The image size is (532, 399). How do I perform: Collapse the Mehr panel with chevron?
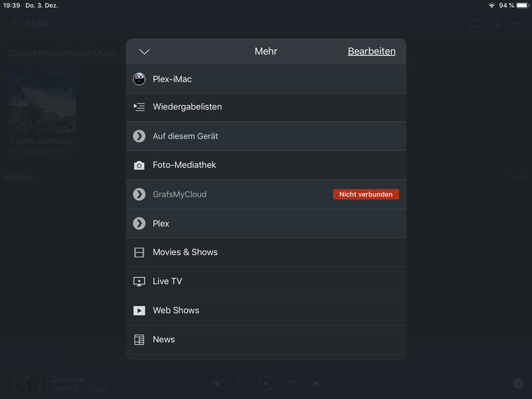144,52
